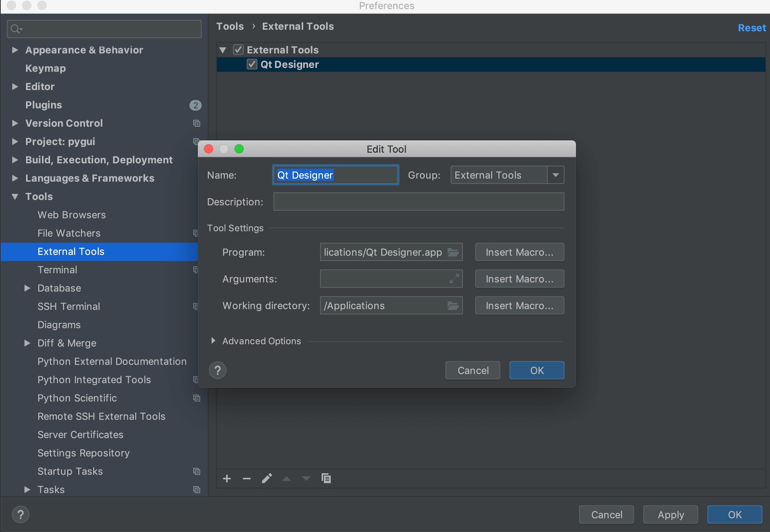Expand the Version Control category arrow
770x532 pixels.
click(15, 123)
